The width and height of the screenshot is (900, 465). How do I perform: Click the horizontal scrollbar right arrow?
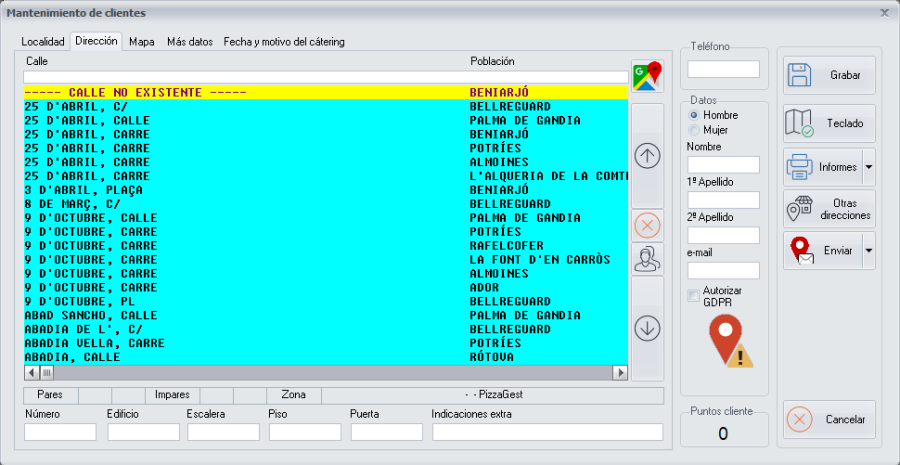tap(621, 372)
